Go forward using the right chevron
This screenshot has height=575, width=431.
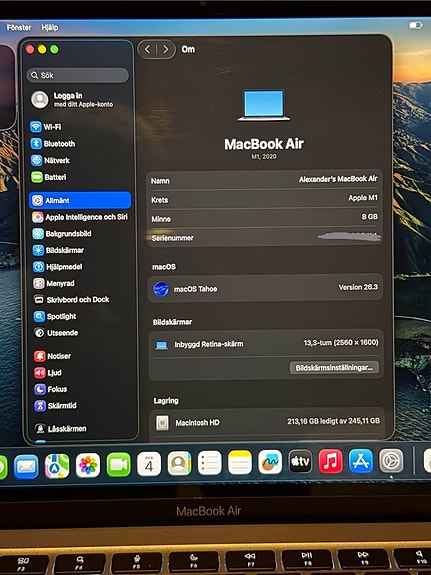click(166, 49)
